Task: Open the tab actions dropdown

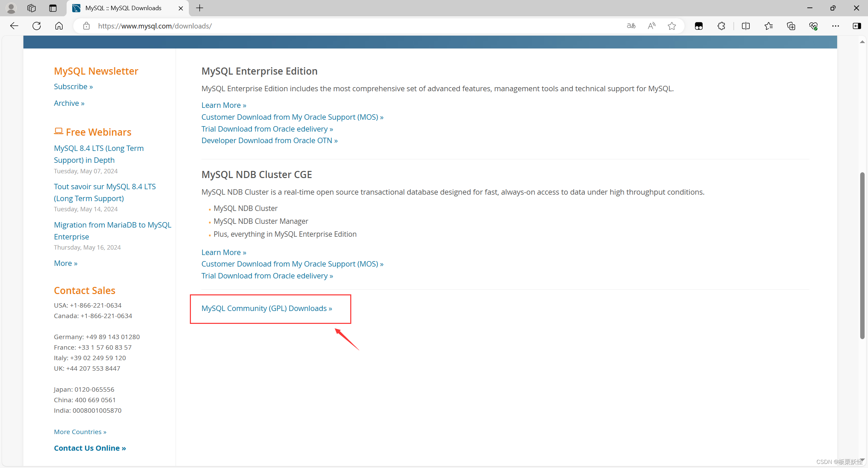Action: tap(53, 8)
